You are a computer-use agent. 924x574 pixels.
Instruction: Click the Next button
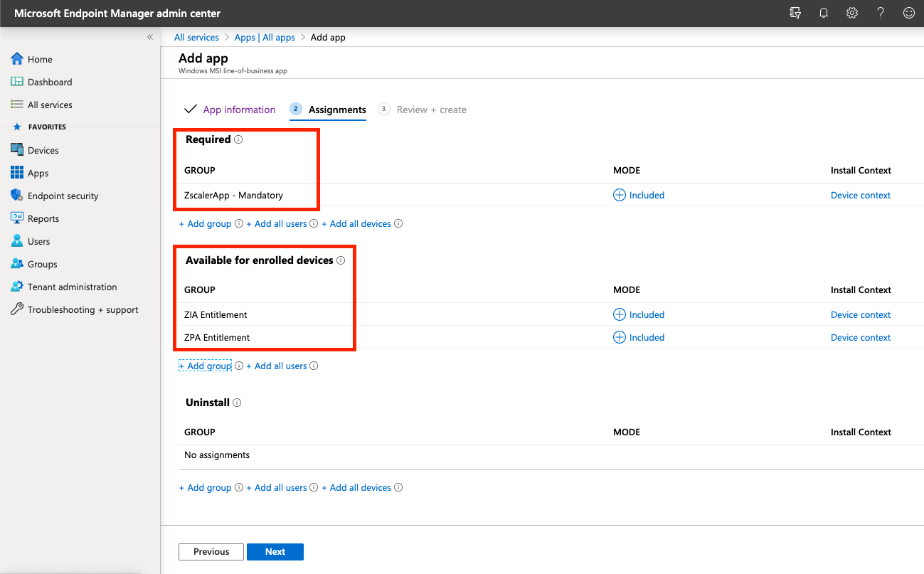pyautogui.click(x=275, y=551)
